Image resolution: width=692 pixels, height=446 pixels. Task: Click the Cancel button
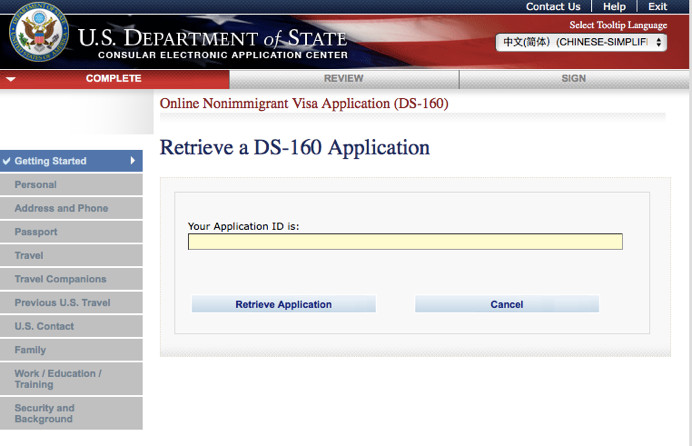507,304
